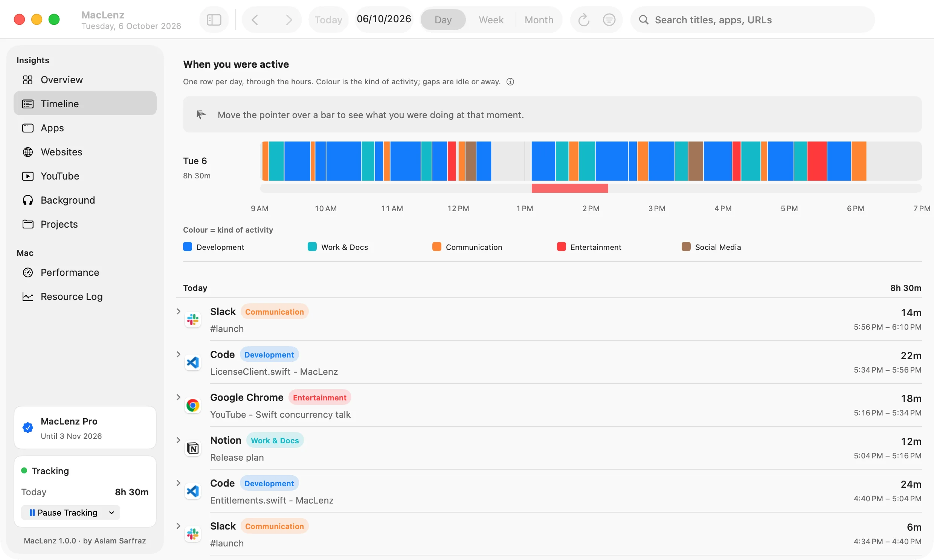Screen dimensions: 934x560
Task: Open the Projects sidebar item
Action: point(85,224)
